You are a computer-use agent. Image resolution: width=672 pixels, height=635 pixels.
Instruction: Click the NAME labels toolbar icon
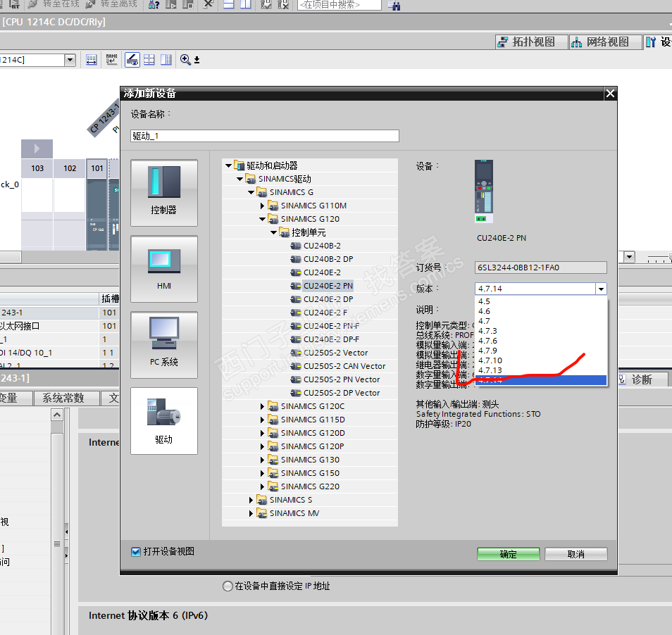[111, 60]
